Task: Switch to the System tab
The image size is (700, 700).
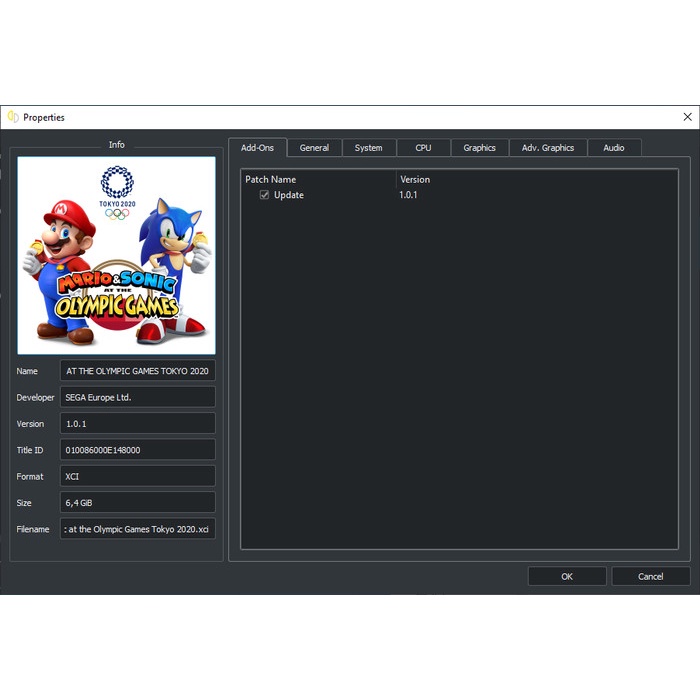Action: tap(368, 148)
